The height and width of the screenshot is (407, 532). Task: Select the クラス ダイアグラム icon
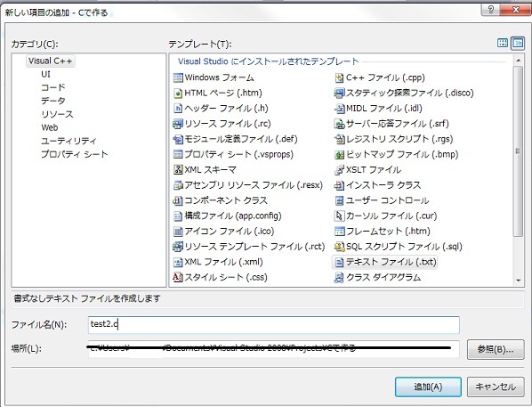(339, 277)
